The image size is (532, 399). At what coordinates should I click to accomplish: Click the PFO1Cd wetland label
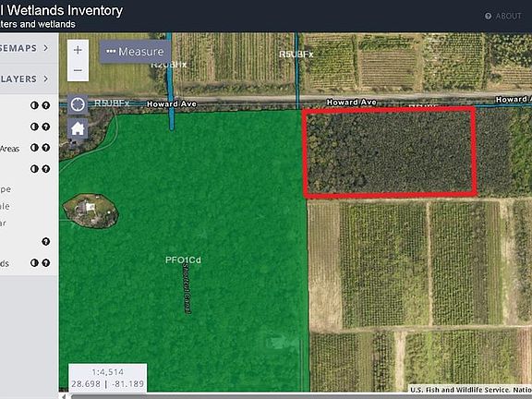coord(183,260)
